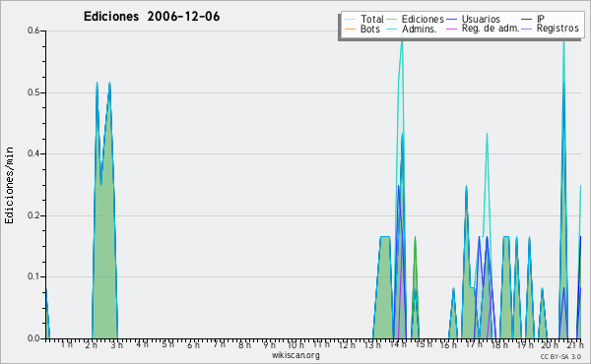Click the 6 h tick label
The image size is (591, 364).
(x=194, y=344)
